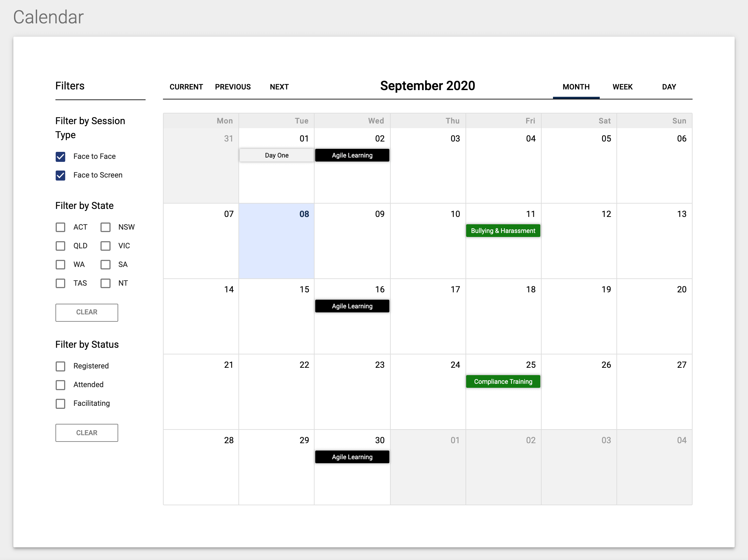Viewport: 748px width, 560px height.
Task: Click the September 2020 title
Action: click(x=427, y=86)
